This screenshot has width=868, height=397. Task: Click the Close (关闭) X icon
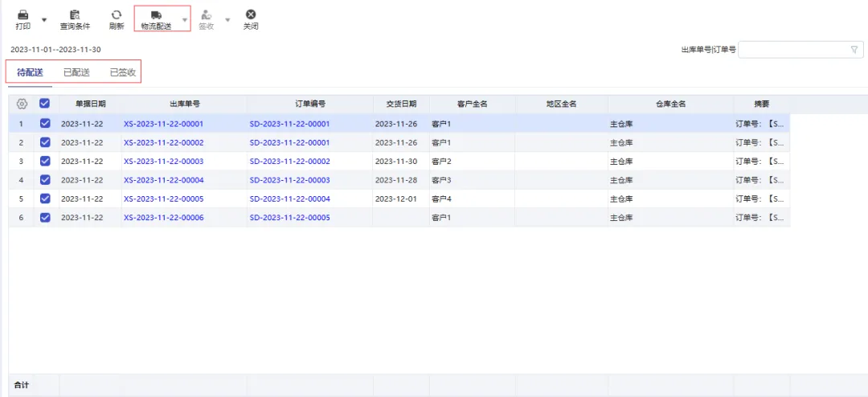[251, 15]
